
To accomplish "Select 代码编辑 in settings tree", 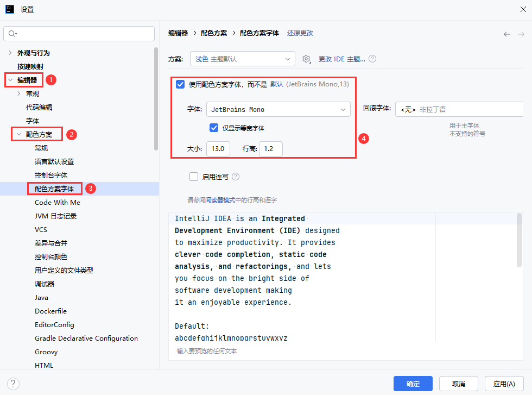I will coord(39,108).
